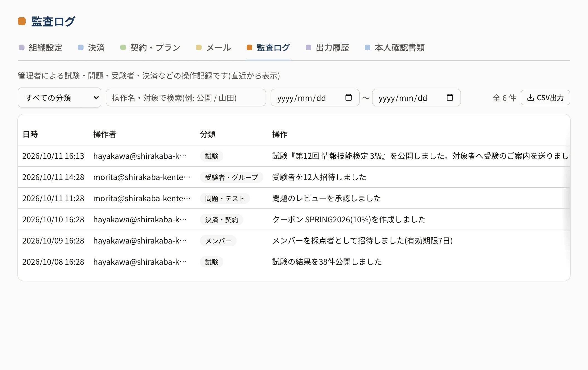Viewport: 588px width, 370px height.
Task: Click the 操作者 column header
Action: (105, 134)
